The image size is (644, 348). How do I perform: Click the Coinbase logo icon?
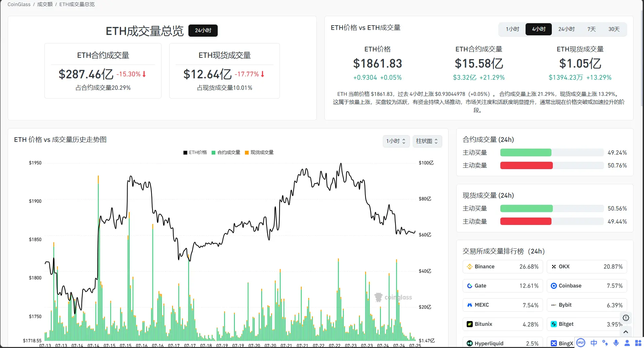click(x=554, y=286)
